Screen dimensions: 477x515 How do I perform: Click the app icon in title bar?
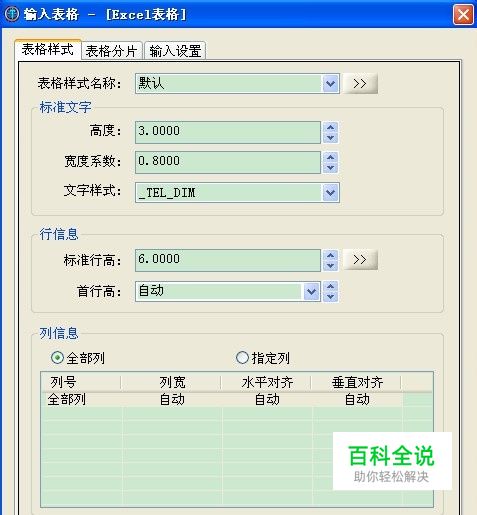click(12, 14)
